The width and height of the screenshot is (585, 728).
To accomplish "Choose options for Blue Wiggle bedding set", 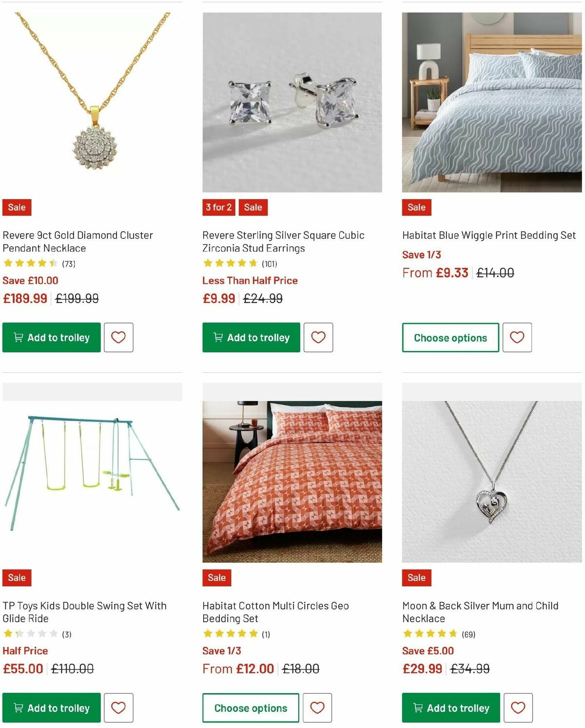I will click(x=449, y=337).
